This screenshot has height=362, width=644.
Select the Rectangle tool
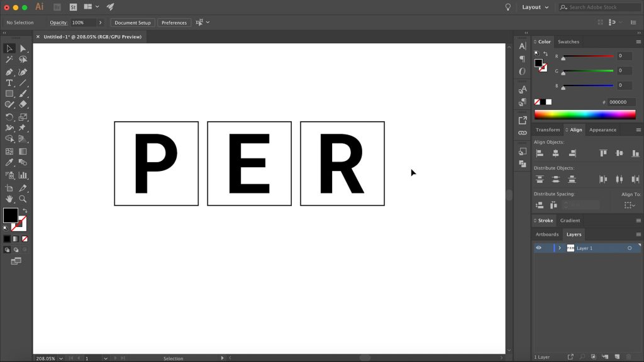click(x=9, y=94)
